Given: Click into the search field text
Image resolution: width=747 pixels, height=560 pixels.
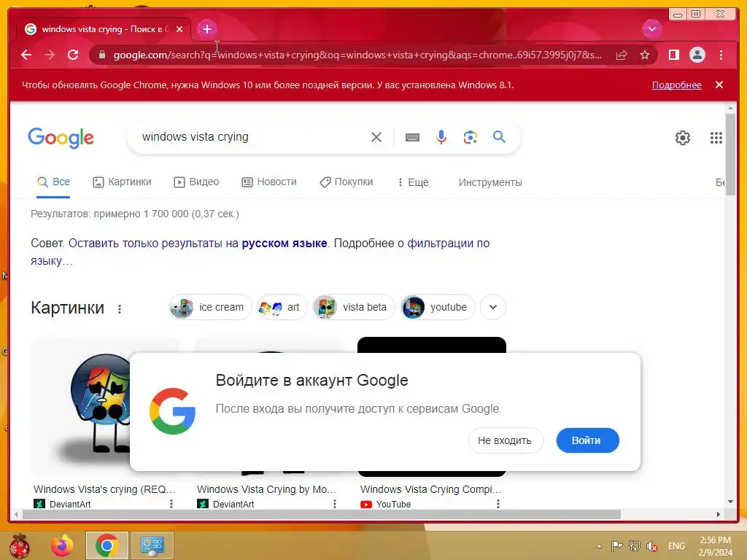Looking at the screenshot, I should 196,137.
